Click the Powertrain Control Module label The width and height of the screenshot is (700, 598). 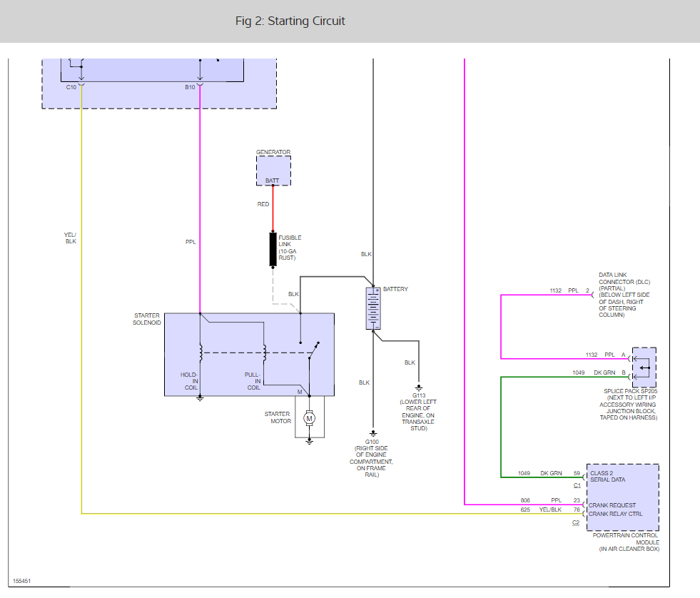click(x=626, y=542)
